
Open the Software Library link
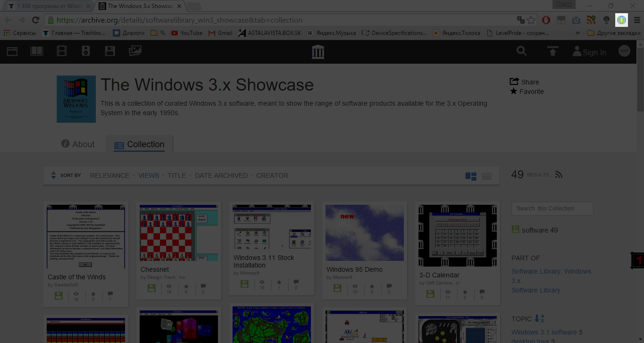coord(536,290)
